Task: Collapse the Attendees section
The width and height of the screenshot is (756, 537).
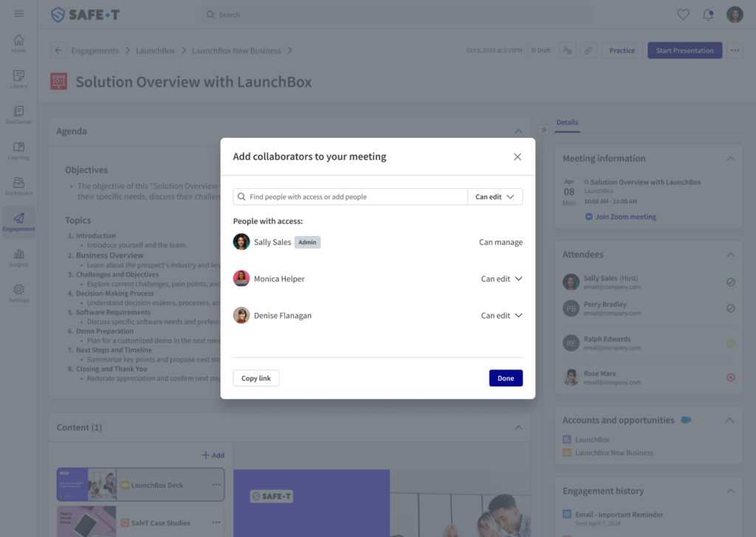Action: click(730, 254)
